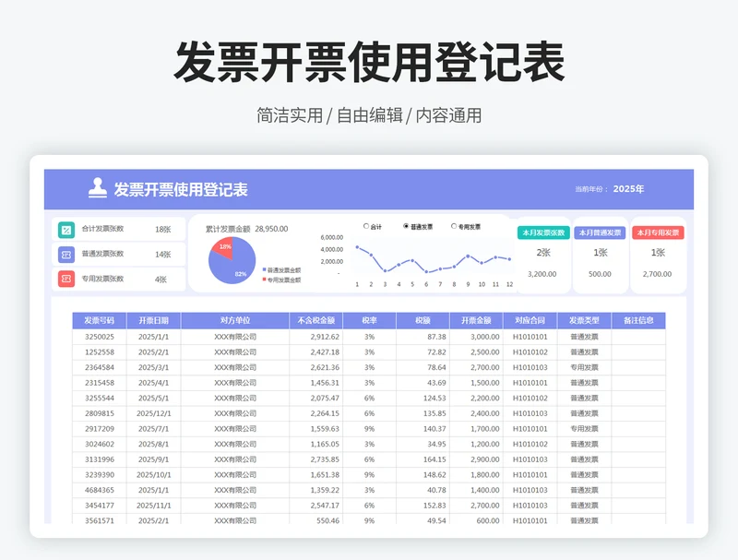This screenshot has height=560, width=738.
Task: Select the 专用发票 radio button above the chart
Action: point(454,226)
